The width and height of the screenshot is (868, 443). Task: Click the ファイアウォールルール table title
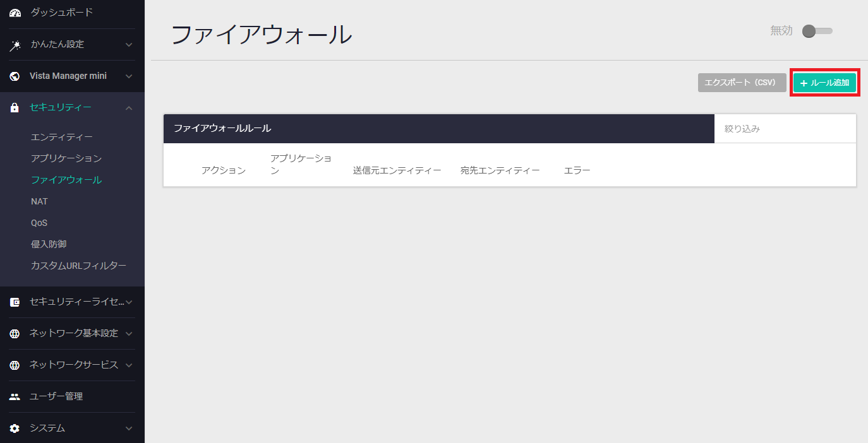222,128
